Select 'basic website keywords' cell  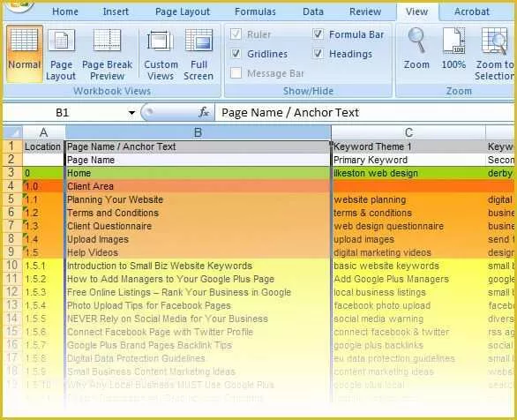click(408, 266)
